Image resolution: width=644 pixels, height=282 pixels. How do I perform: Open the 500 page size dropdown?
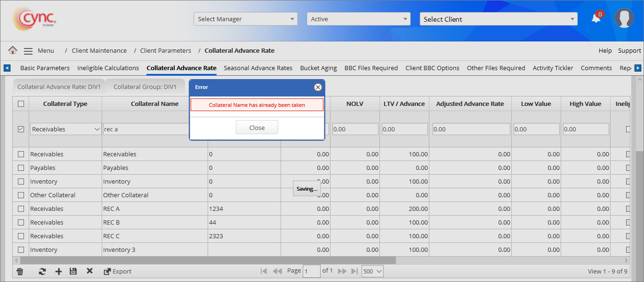[x=373, y=271]
